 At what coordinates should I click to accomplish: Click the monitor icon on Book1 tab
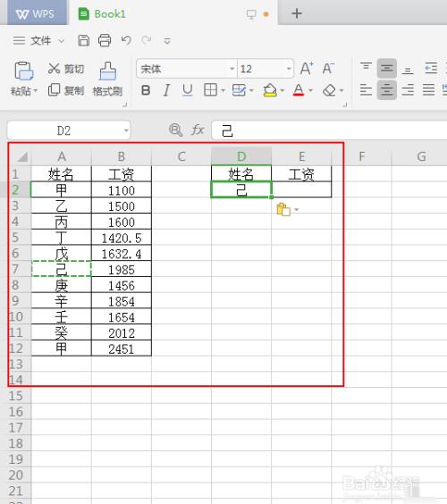coord(251,14)
